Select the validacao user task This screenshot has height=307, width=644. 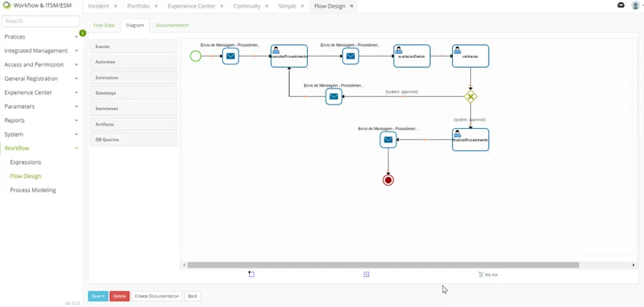[470, 56]
